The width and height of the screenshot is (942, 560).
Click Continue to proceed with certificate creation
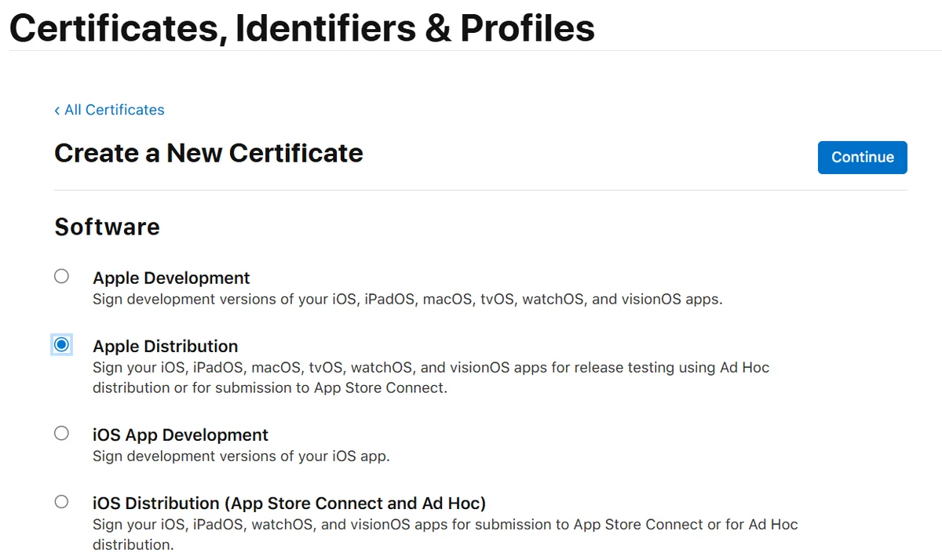(862, 157)
